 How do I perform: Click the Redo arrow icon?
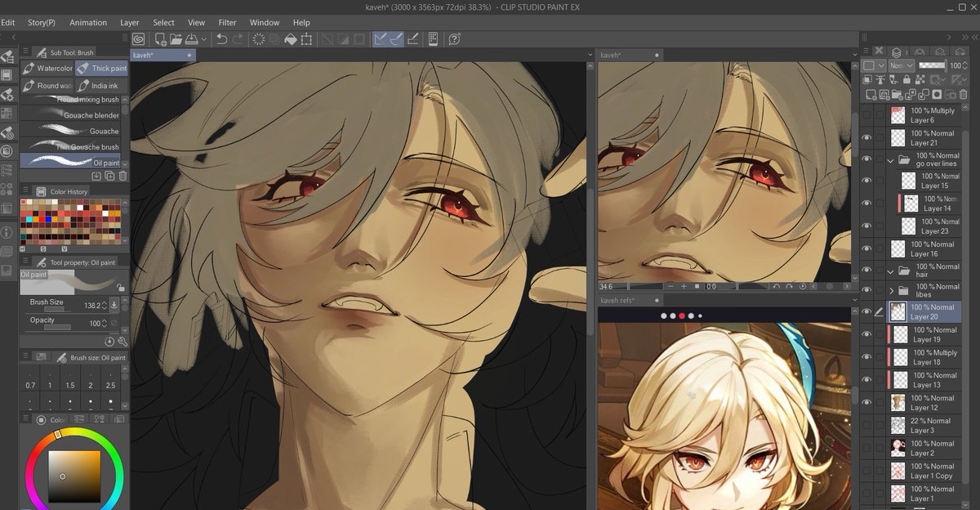(238, 38)
